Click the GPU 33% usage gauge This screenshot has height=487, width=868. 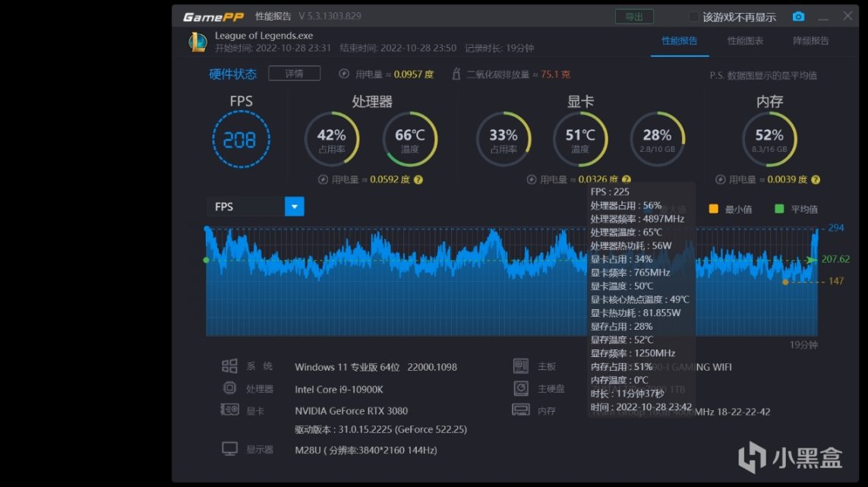[x=503, y=139]
